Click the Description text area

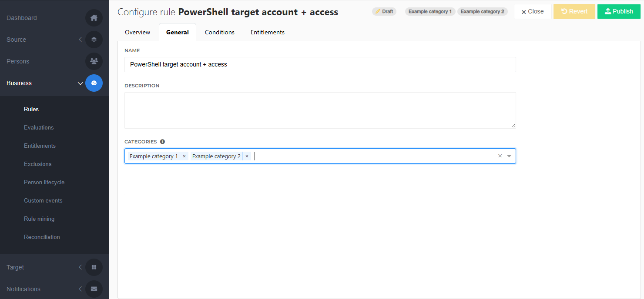[x=320, y=110]
